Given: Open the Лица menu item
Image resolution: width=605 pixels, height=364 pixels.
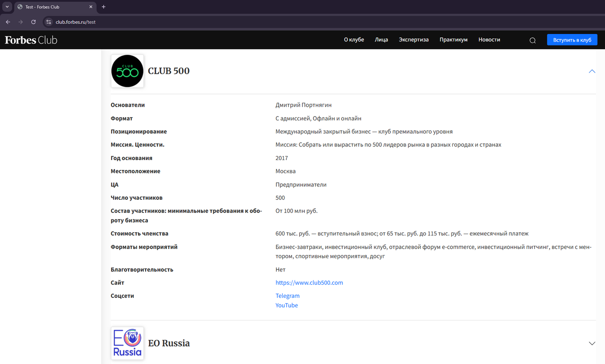Looking at the screenshot, I should (x=381, y=40).
